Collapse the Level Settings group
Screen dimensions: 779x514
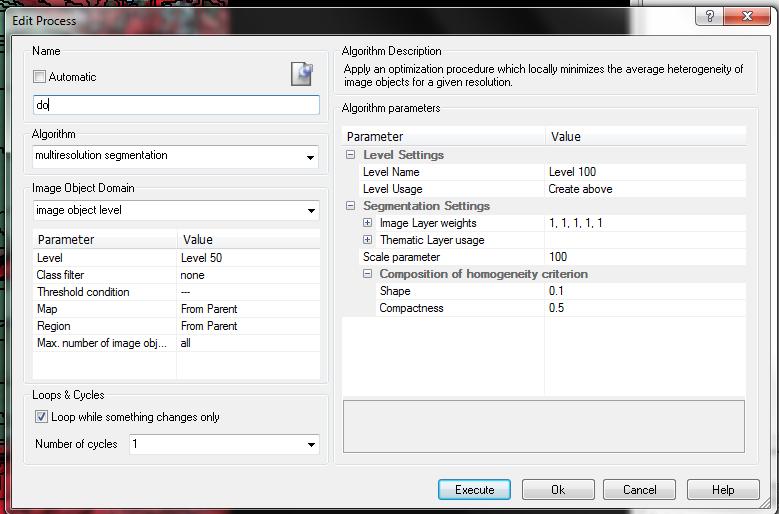pos(351,154)
